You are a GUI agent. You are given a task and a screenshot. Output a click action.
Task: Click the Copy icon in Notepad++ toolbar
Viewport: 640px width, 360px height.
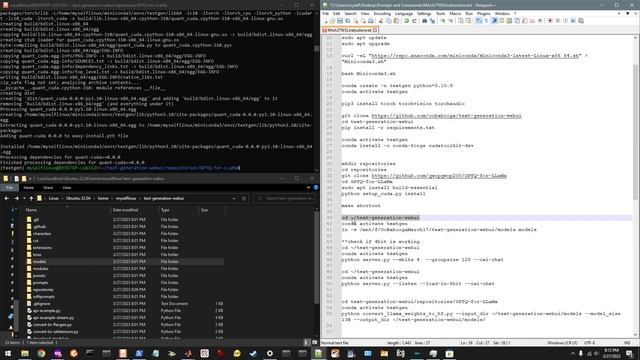[388, 20]
